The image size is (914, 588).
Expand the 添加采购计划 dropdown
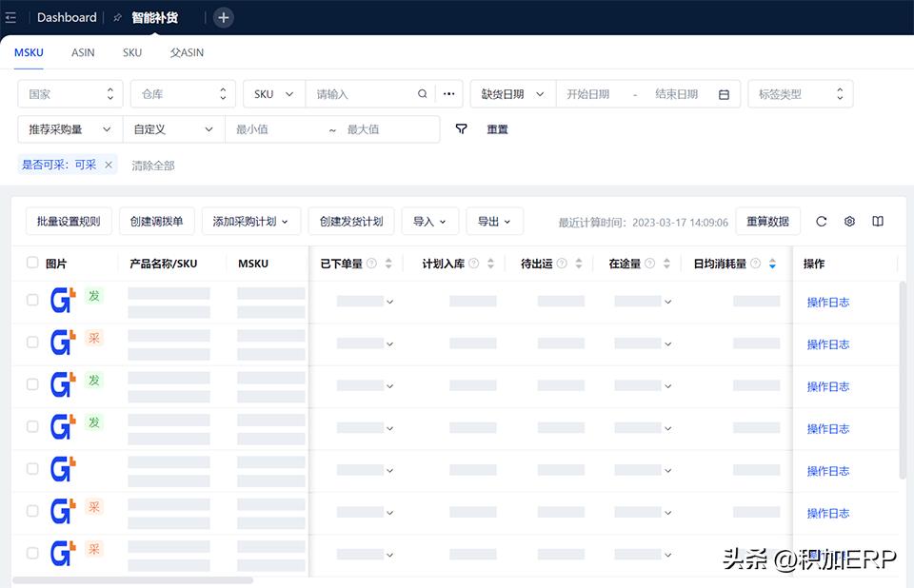[251, 221]
